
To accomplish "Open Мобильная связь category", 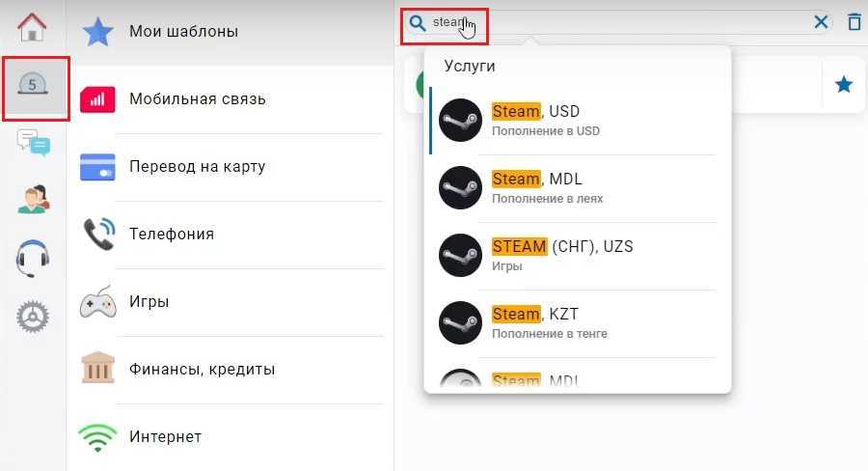I will [x=230, y=99].
